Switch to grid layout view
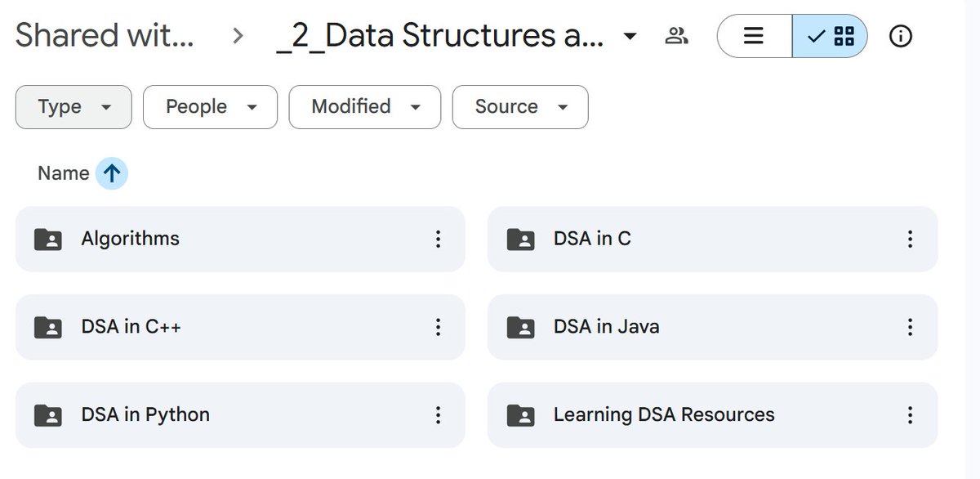This screenshot has height=479, width=980. [x=831, y=36]
